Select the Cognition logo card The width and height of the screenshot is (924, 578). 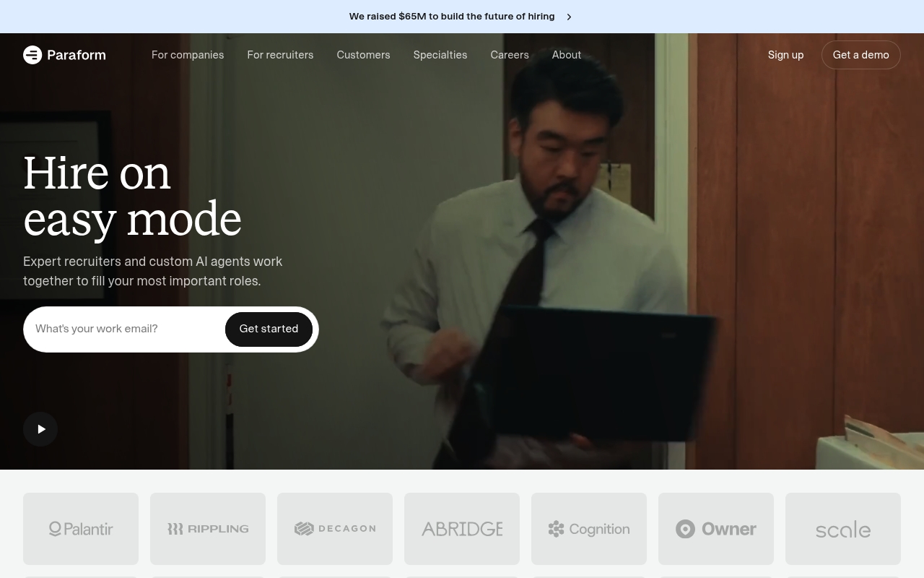point(589,529)
